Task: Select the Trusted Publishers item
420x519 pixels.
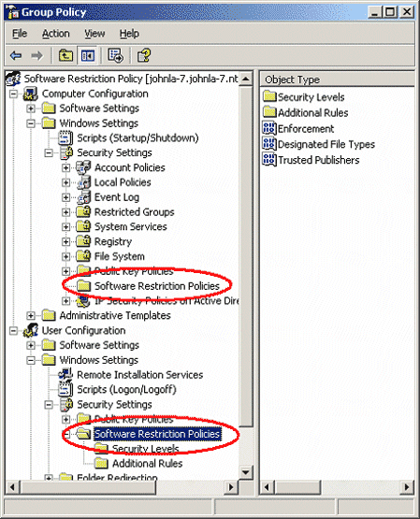Action: point(311,160)
